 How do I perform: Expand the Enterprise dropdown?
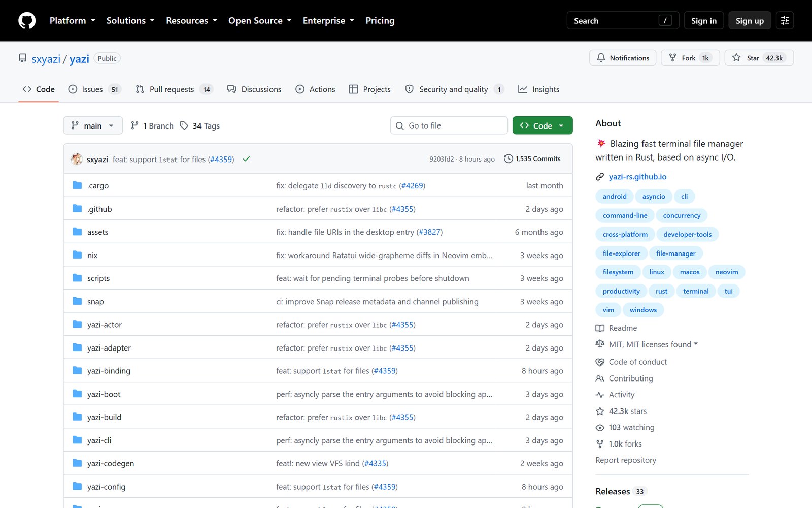pyautogui.click(x=328, y=21)
